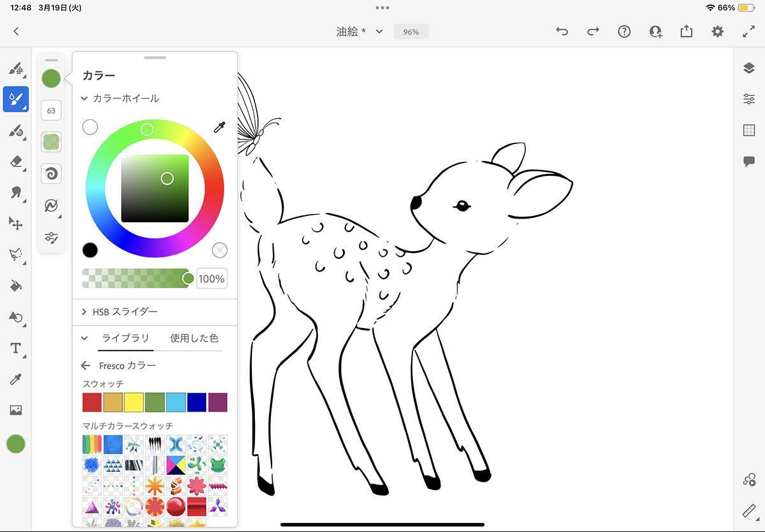This screenshot has height=532, width=765.
Task: Go back from Fresco カラー library
Action: pyautogui.click(x=85, y=366)
